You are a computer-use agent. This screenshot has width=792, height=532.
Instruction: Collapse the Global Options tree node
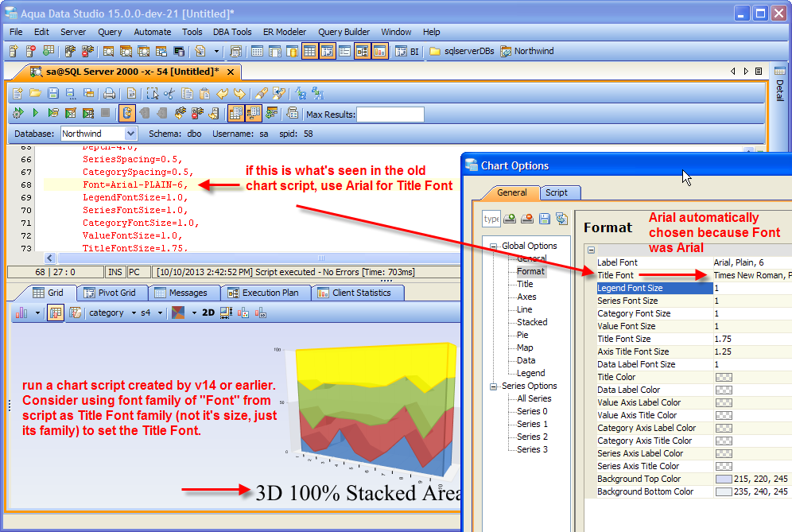click(x=494, y=246)
